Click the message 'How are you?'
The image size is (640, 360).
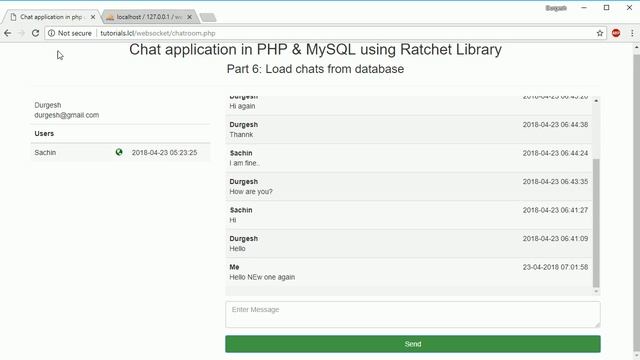(251, 191)
